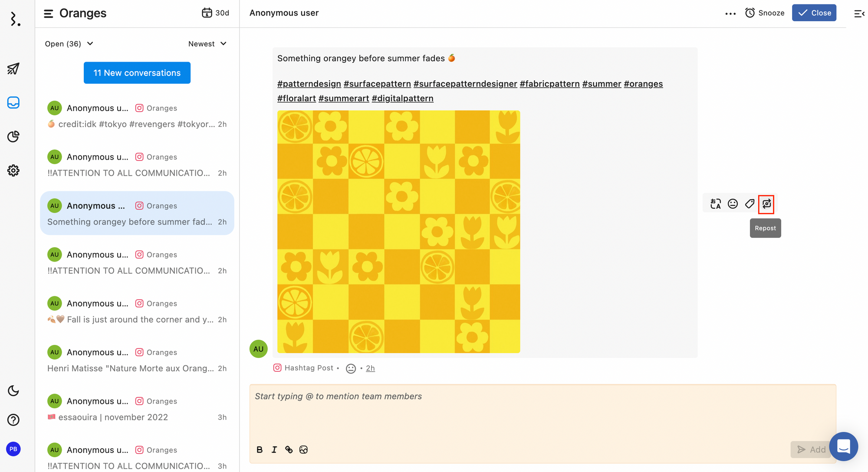Toggle italic formatting in the reply box
This screenshot has height=472, width=868.
pos(274,450)
